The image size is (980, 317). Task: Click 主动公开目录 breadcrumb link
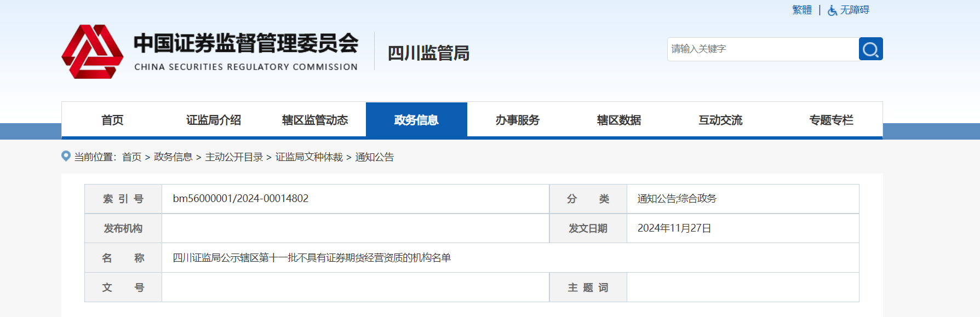pyautogui.click(x=234, y=157)
